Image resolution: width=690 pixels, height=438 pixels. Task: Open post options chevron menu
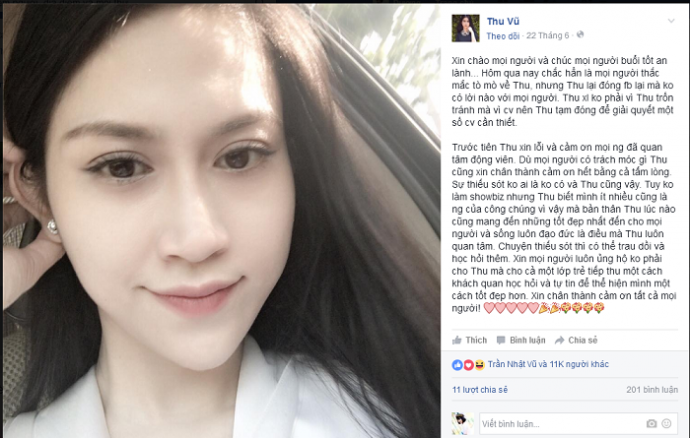(671, 21)
